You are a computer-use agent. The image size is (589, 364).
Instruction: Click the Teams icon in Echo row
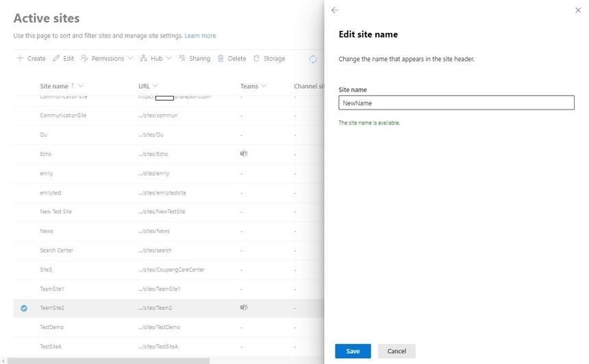pyautogui.click(x=244, y=153)
